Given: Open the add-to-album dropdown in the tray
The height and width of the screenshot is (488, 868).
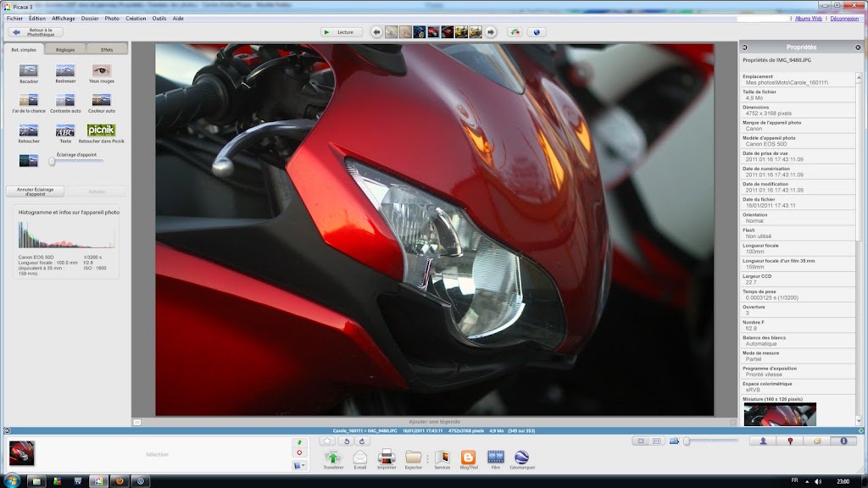Looking at the screenshot, I should pyautogui.click(x=299, y=465).
